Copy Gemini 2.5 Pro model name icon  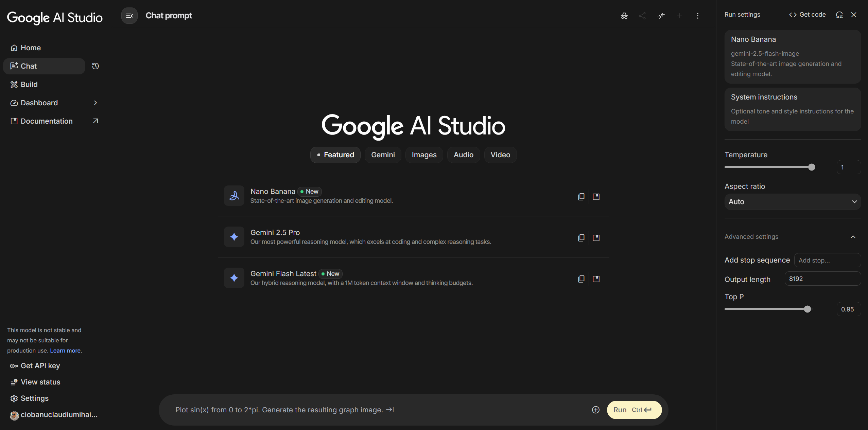tap(581, 238)
